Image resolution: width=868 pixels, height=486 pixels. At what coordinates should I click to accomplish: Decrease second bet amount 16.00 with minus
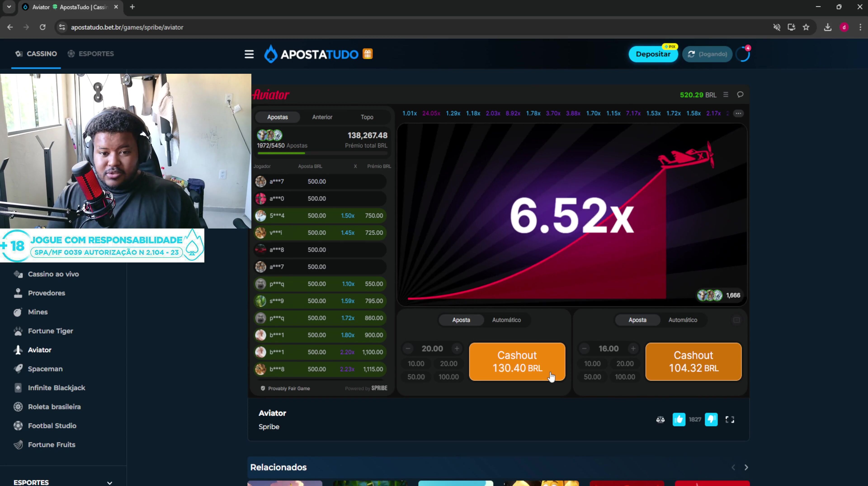pyautogui.click(x=584, y=348)
